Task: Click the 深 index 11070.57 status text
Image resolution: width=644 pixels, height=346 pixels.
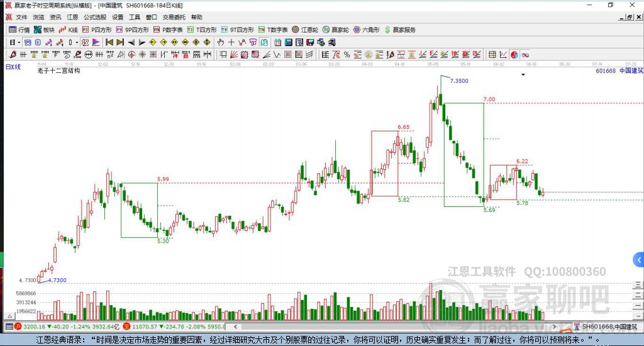Action: click(179, 326)
